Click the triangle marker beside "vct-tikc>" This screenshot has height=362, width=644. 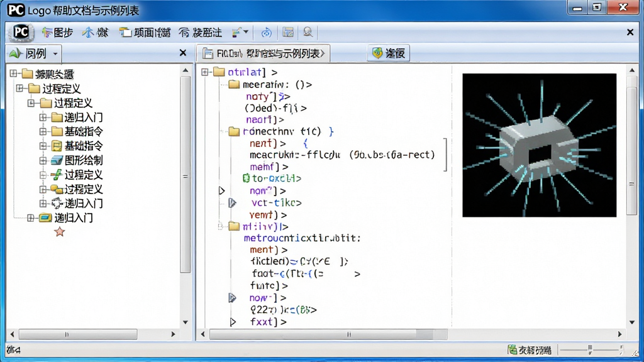[x=233, y=203]
